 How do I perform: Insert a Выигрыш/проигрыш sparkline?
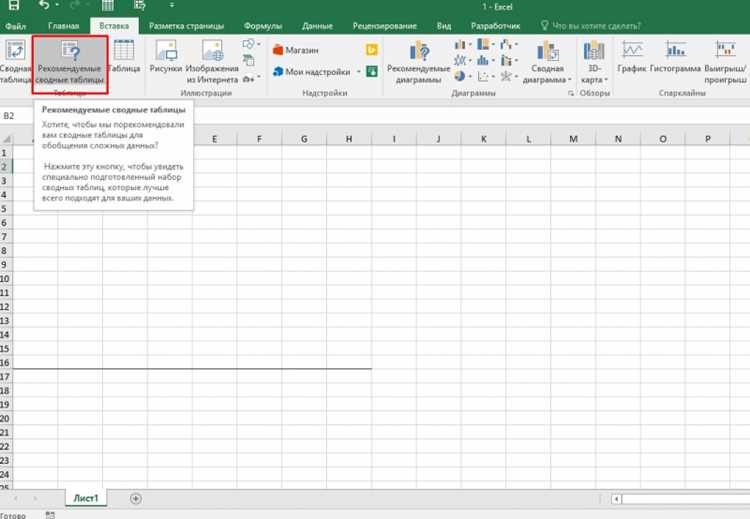[725, 62]
